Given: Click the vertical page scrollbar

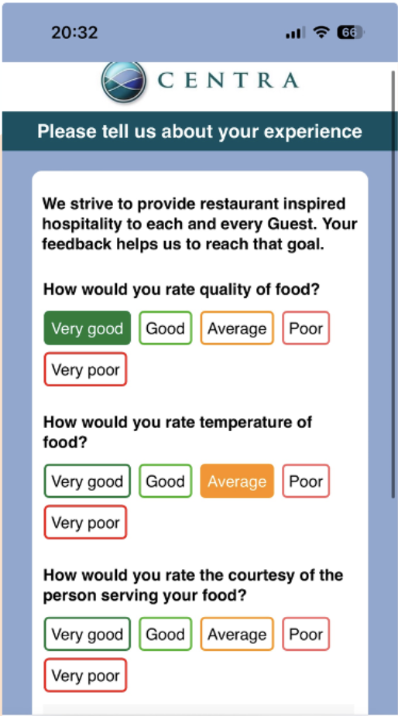Looking at the screenshot, I should pyautogui.click(x=393, y=283).
